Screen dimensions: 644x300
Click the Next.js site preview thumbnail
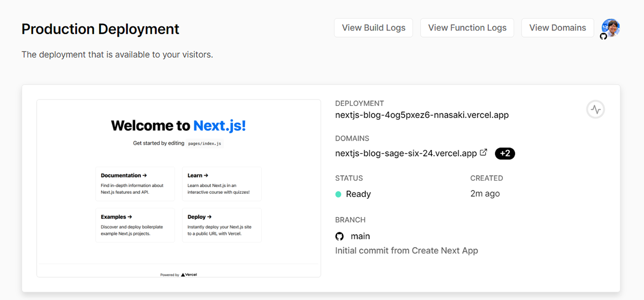[x=178, y=188]
